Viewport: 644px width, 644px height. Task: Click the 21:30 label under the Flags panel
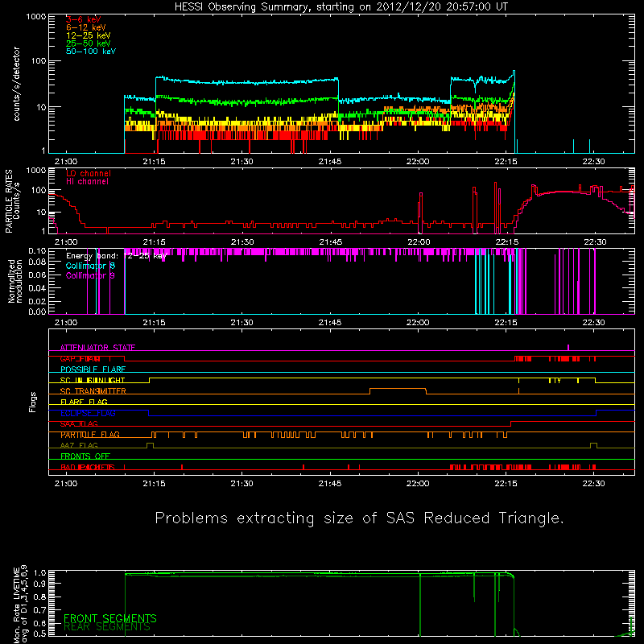242,484
